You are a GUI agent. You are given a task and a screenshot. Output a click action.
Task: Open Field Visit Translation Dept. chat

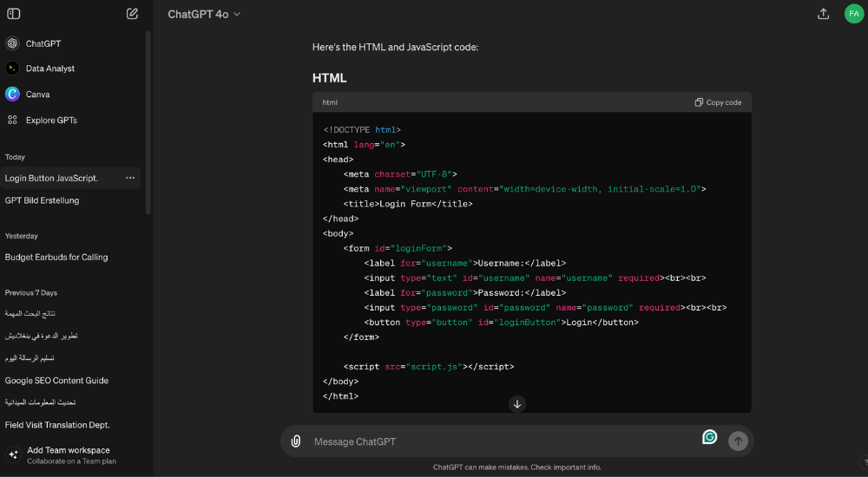point(57,425)
